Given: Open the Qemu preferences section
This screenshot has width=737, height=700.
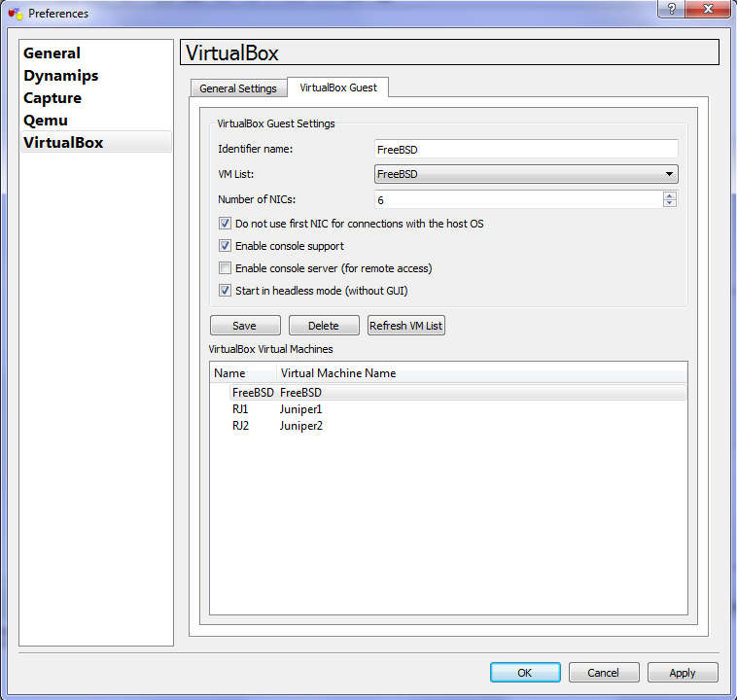Looking at the screenshot, I should click(96, 121).
